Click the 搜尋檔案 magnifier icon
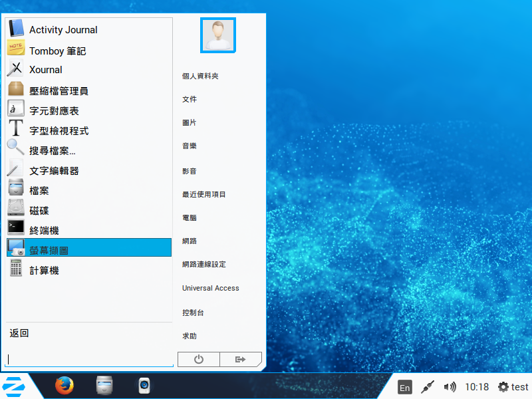 pyautogui.click(x=15, y=148)
